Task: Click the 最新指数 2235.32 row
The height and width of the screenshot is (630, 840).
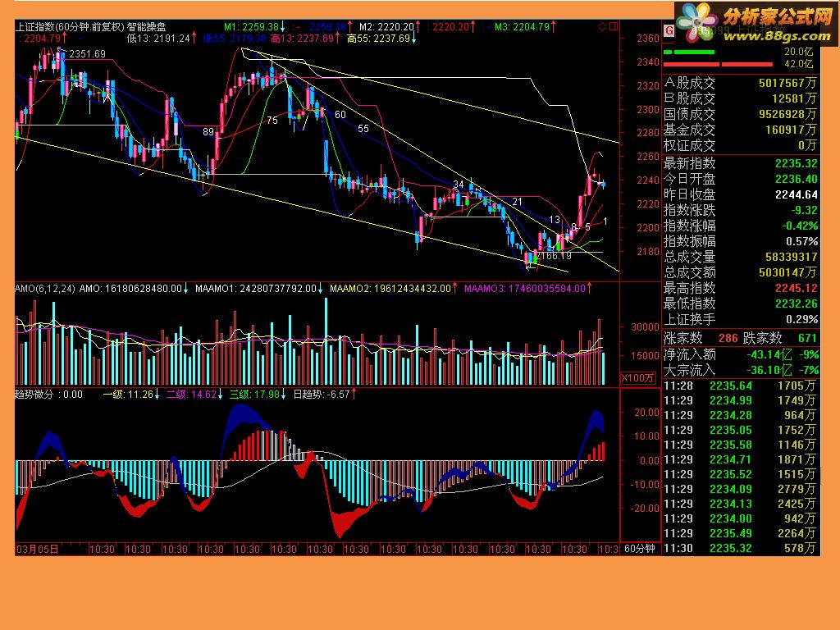Action: (741, 163)
